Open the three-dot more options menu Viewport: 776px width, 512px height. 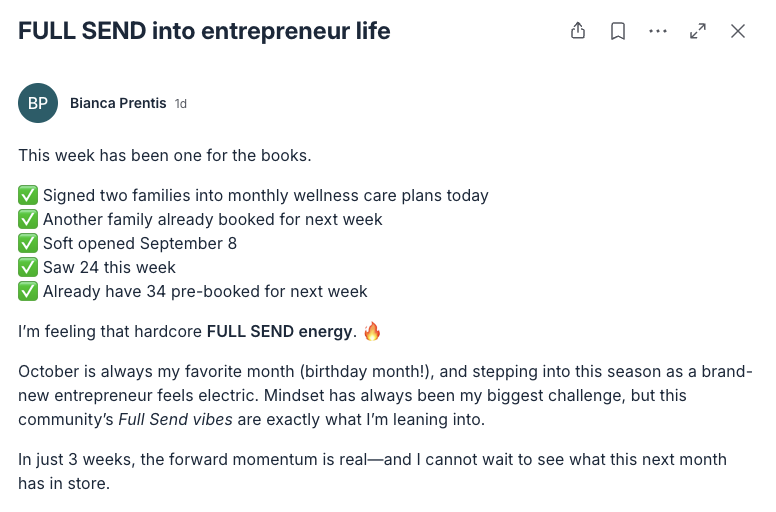(658, 31)
